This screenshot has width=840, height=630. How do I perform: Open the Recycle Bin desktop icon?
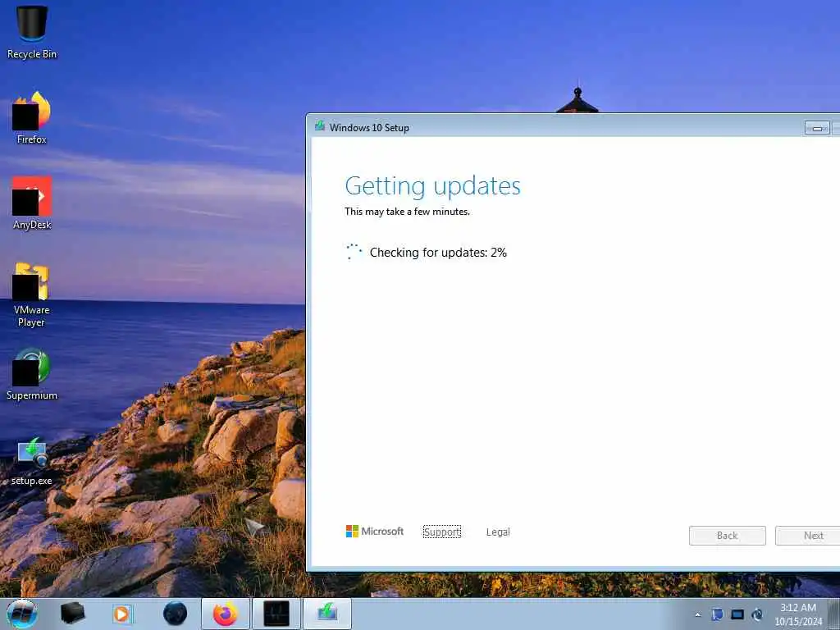pos(32,31)
